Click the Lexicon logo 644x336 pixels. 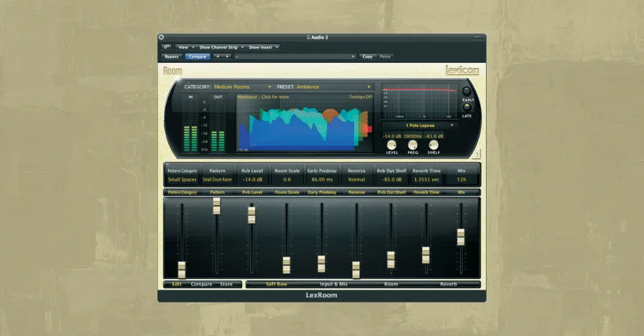(x=462, y=70)
